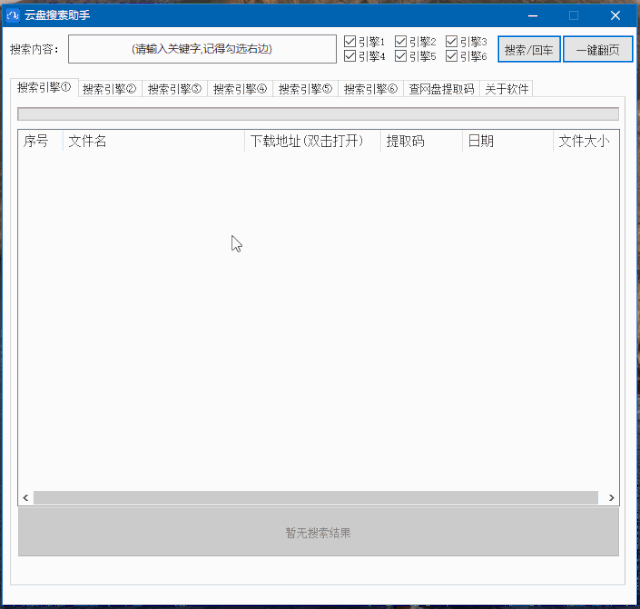Image resolution: width=640 pixels, height=609 pixels.
Task: Open the 搜索引擎③ tab
Action: (x=175, y=89)
